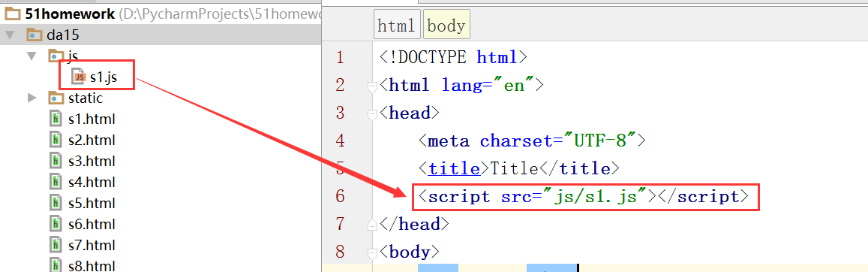
Task: Open s6.html in the project tree
Action: pyautogui.click(x=92, y=224)
